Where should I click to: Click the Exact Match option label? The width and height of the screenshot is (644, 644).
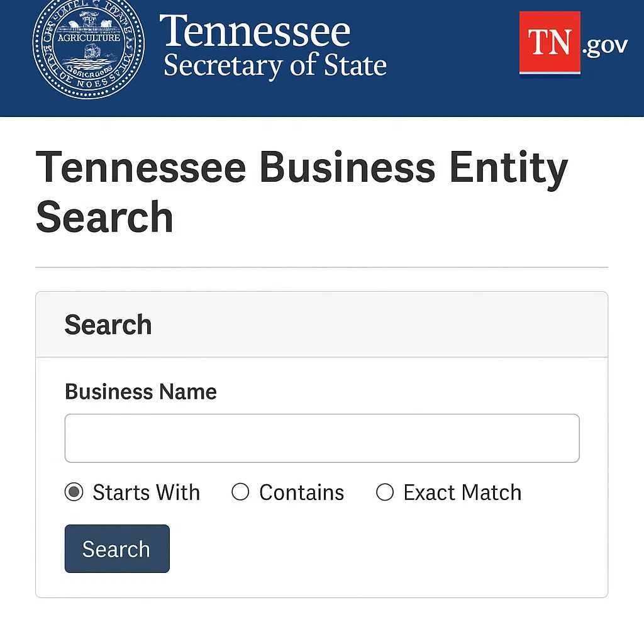click(462, 492)
